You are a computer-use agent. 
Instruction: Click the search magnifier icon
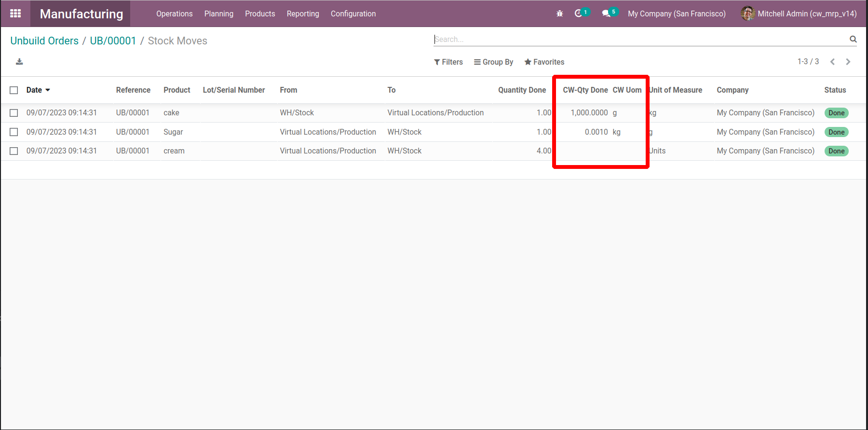pos(853,39)
